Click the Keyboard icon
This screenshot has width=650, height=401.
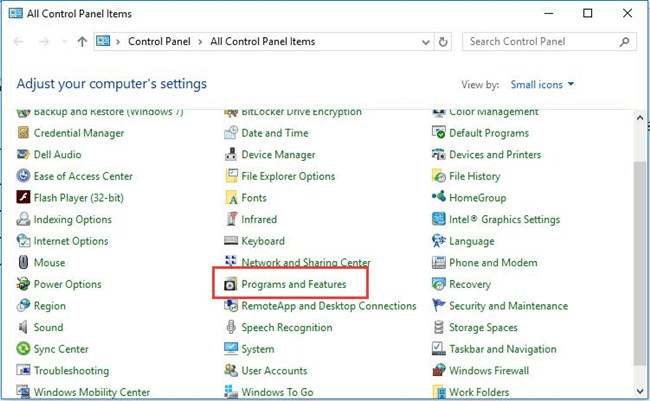click(x=231, y=241)
